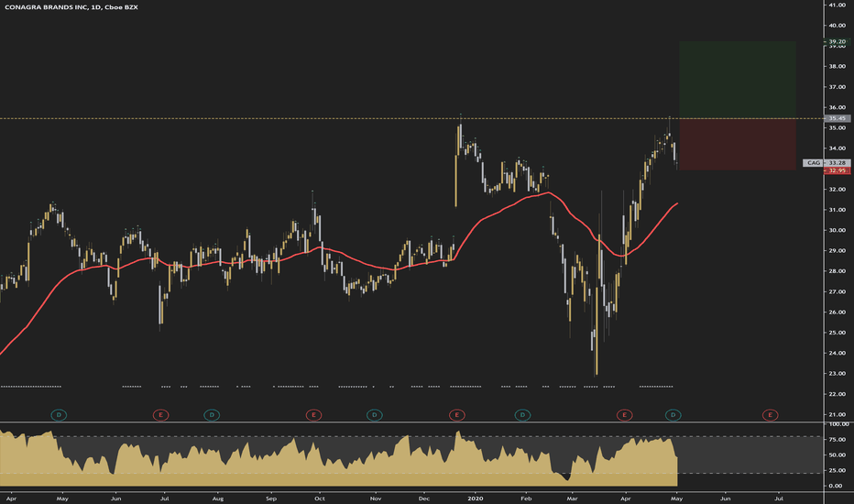Open the earnings marker near late September 2019
Viewport: 854px width, 504px height.
click(x=313, y=415)
